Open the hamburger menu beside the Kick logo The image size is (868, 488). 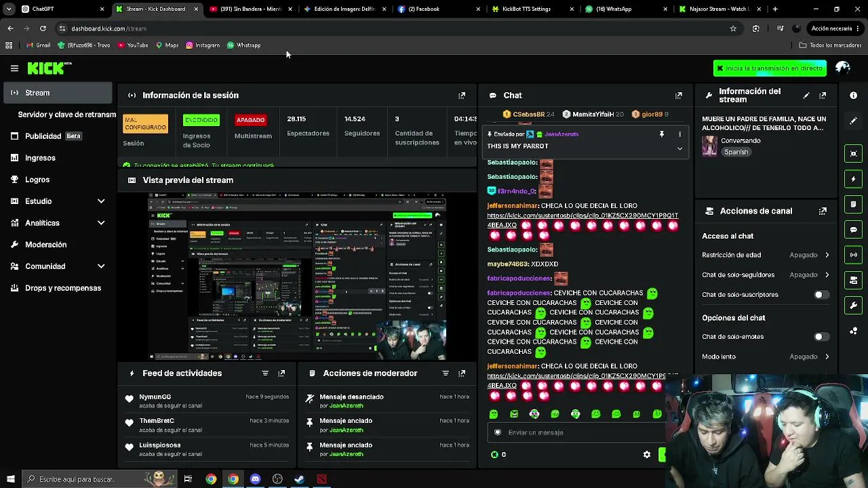coord(14,68)
